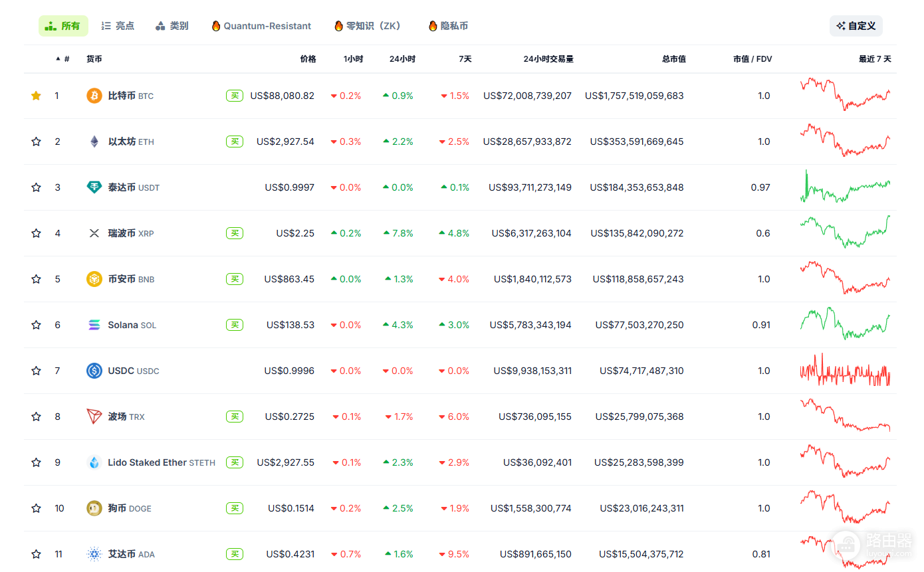
Task: Click the 最近 7 天 column header
Action: [875, 59]
